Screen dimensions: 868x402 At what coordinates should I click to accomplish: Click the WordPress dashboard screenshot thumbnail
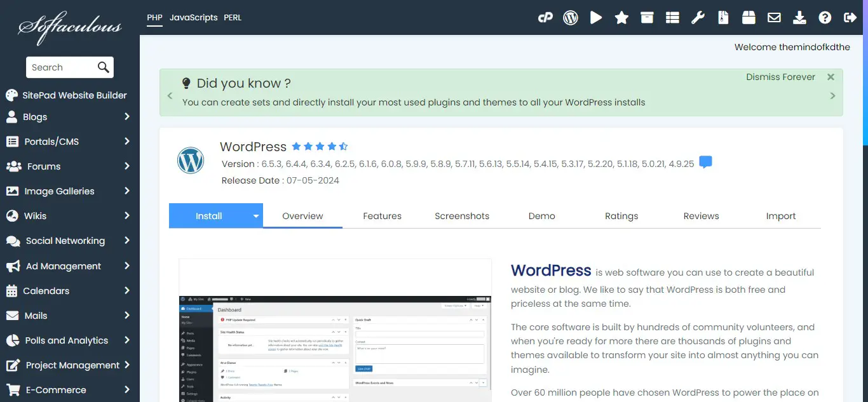335,330
